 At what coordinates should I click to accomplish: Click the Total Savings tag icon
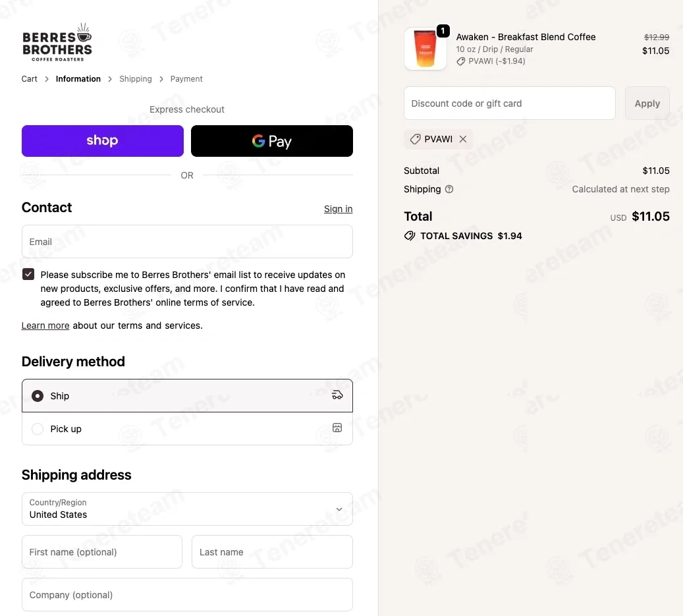(x=410, y=236)
